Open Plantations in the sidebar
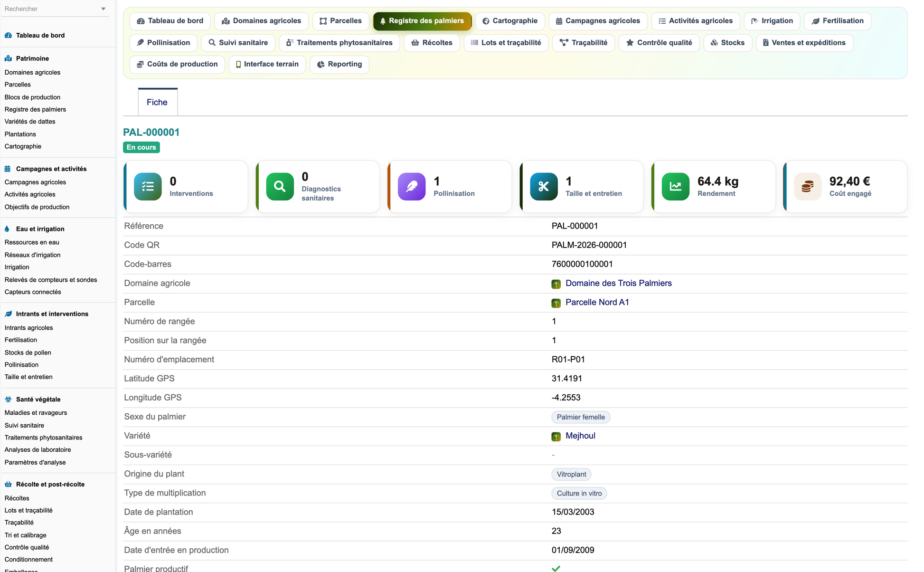The width and height of the screenshot is (924, 572). [20, 134]
